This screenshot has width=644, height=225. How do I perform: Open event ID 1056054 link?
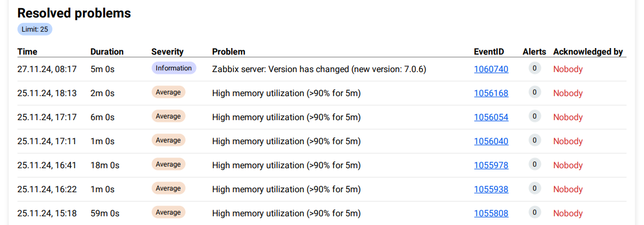pyautogui.click(x=491, y=117)
